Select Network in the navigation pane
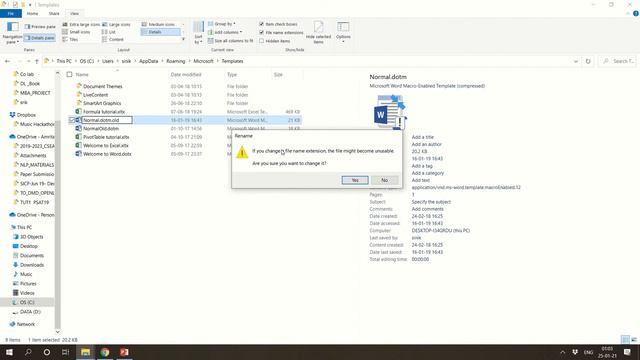This screenshot has height=360, width=640. click(x=26, y=324)
